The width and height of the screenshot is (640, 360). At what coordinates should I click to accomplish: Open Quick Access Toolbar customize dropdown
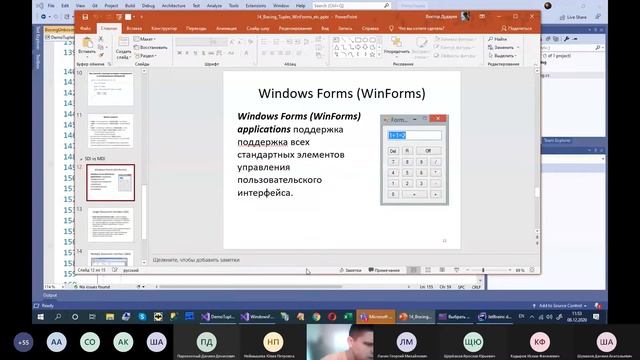click(142, 17)
